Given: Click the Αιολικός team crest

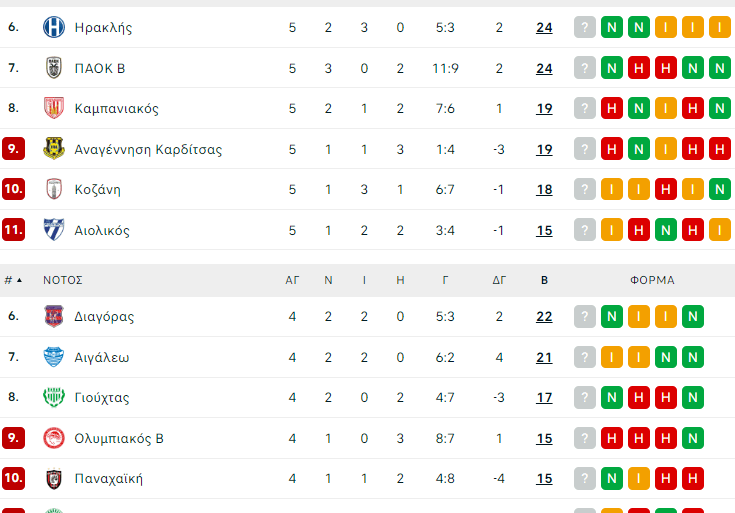Looking at the screenshot, I should (53, 230).
